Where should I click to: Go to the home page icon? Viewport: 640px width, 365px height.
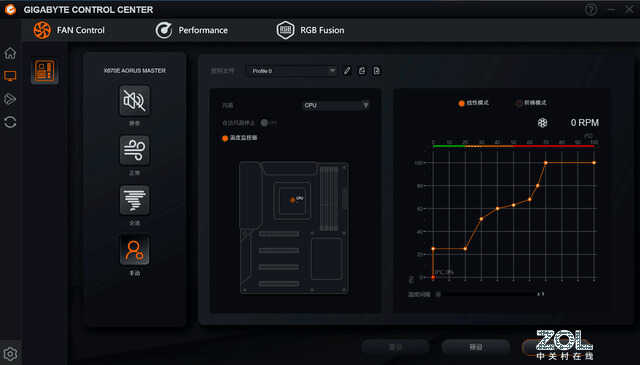click(x=10, y=53)
